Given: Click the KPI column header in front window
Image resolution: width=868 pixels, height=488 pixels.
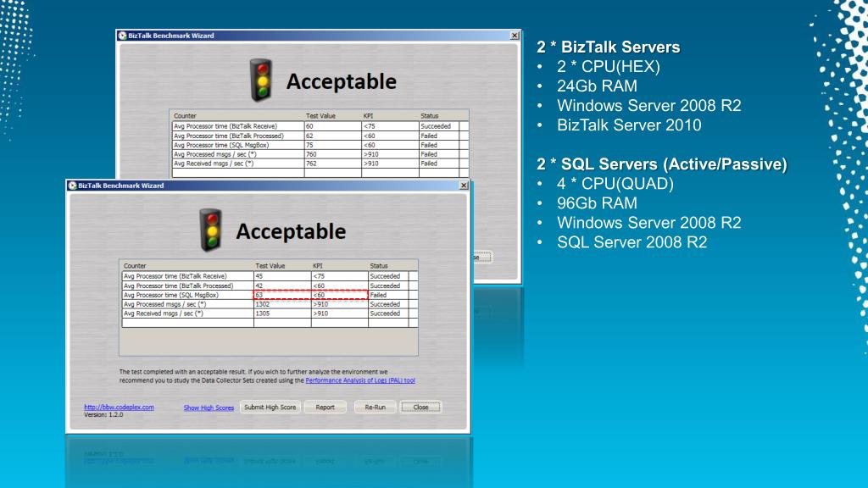Looking at the screenshot, I should (318, 266).
